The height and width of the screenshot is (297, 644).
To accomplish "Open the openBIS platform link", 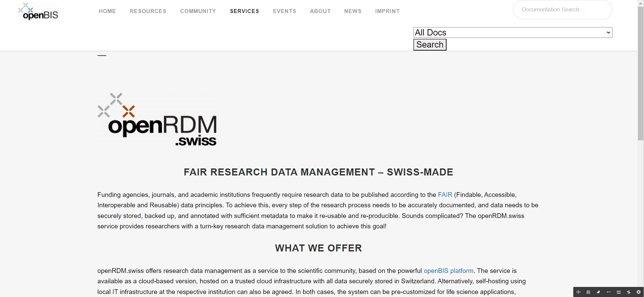I will [448, 271].
